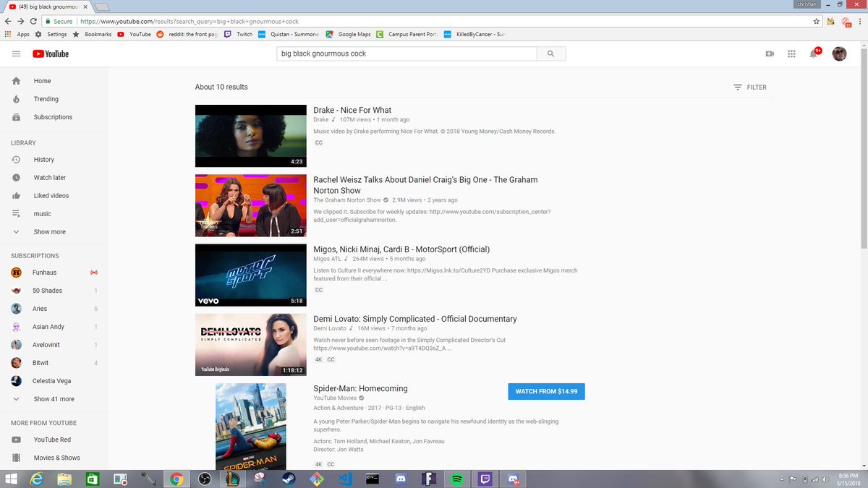
Task: Visit The Graham Norton Show channel
Action: pos(347,200)
